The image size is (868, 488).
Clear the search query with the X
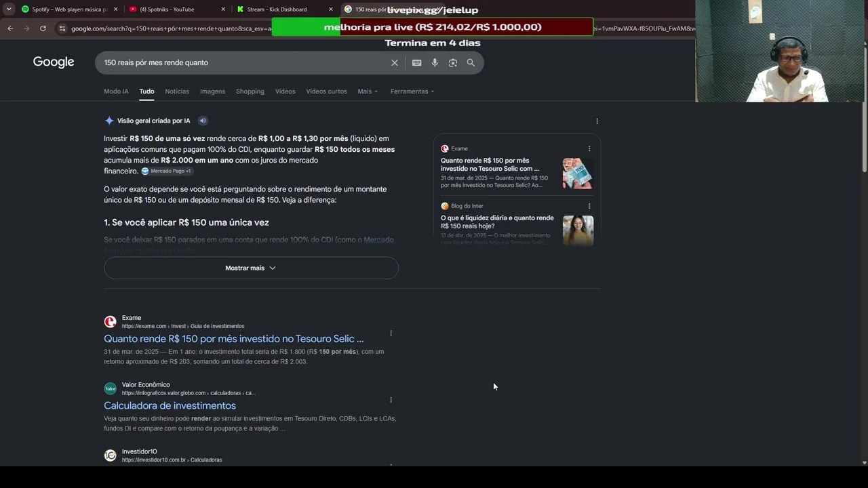coord(395,62)
